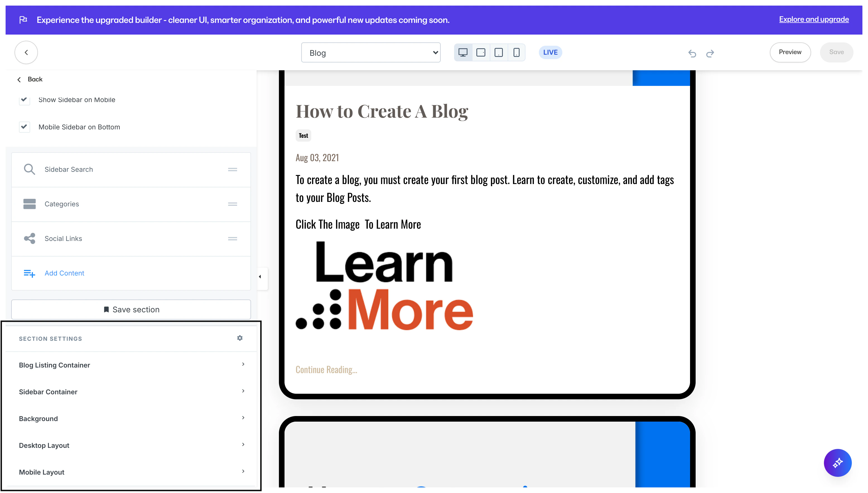Viewport: 868px width, 493px height.
Task: Click the round back arrow button
Action: point(26,52)
